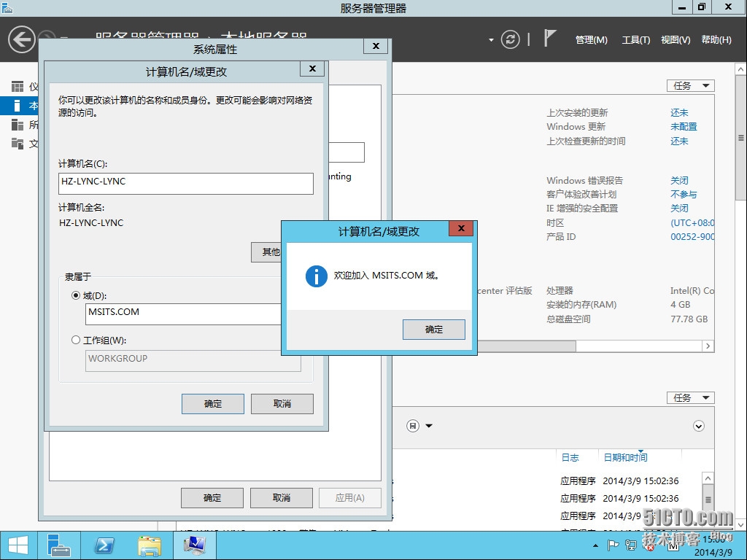Click the 00252-900 product ID link
This screenshot has height=560, width=747.
pos(692,237)
